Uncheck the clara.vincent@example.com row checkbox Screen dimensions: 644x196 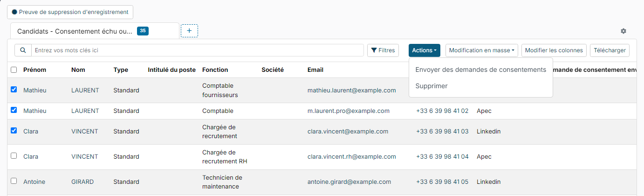pos(14,131)
